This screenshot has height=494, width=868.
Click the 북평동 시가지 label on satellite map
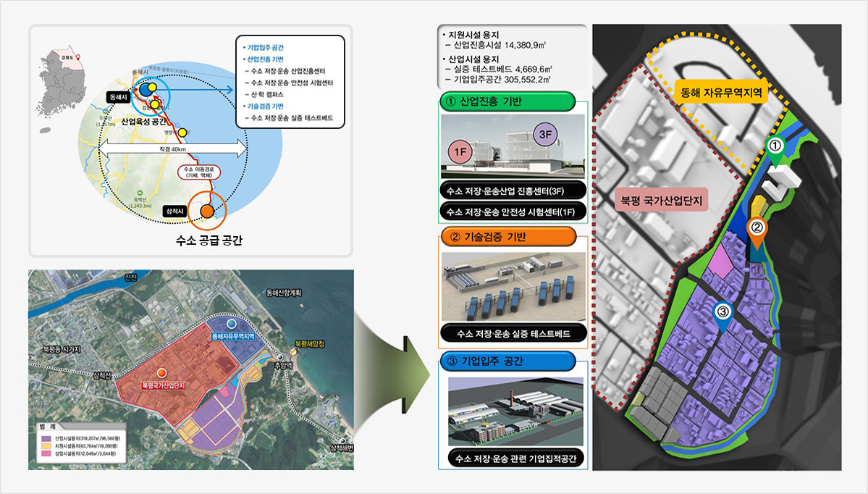pos(62,349)
